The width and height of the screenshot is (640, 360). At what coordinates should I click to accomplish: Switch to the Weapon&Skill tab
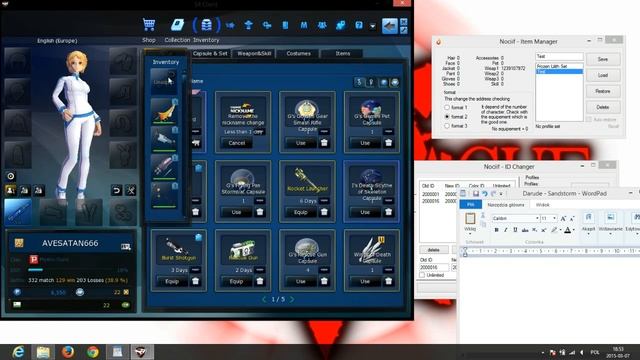pyautogui.click(x=254, y=53)
